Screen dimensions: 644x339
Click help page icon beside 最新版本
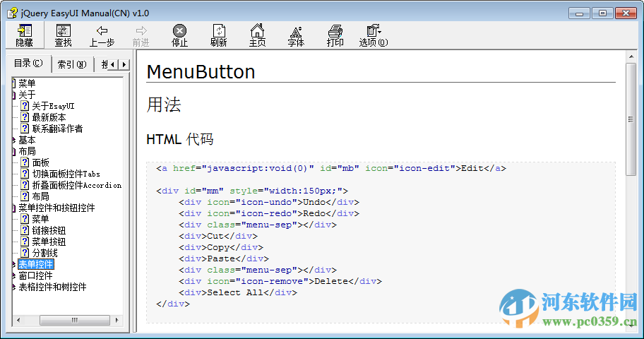25,117
